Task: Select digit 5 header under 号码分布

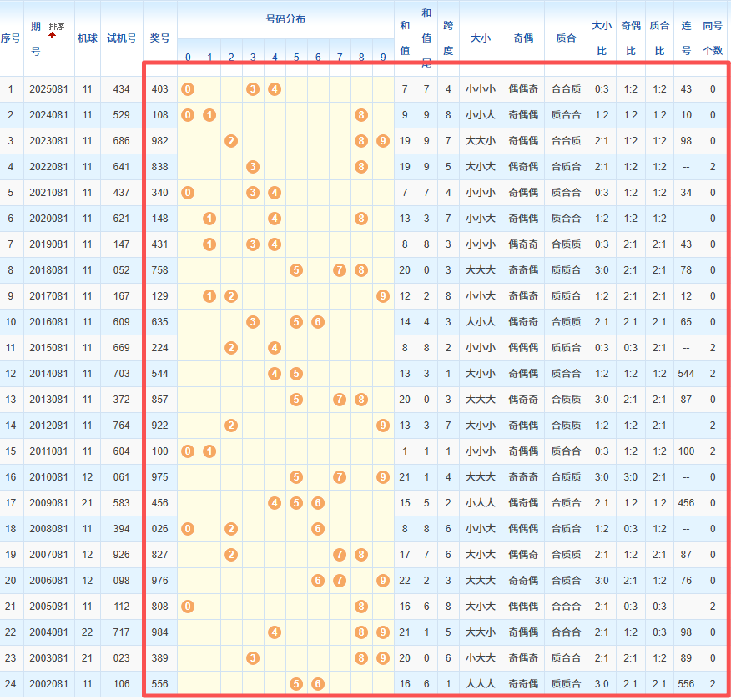Action: (x=296, y=58)
